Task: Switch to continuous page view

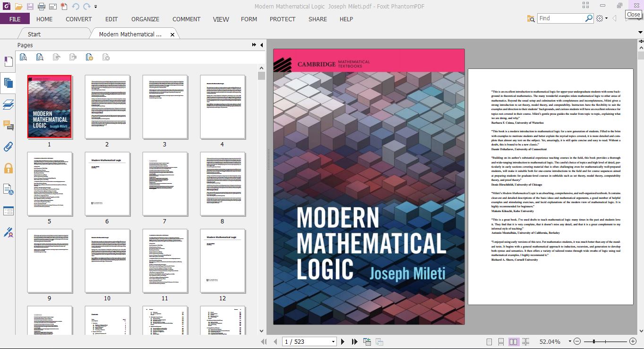Action: point(501,341)
